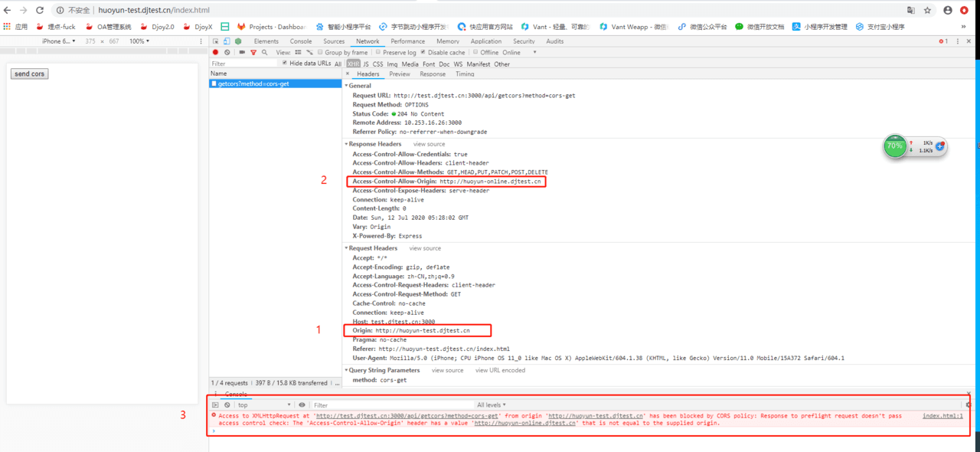Viewport: 980px width, 452px height.
Task: Open the Online throttling dropdown
Action: coord(519,53)
